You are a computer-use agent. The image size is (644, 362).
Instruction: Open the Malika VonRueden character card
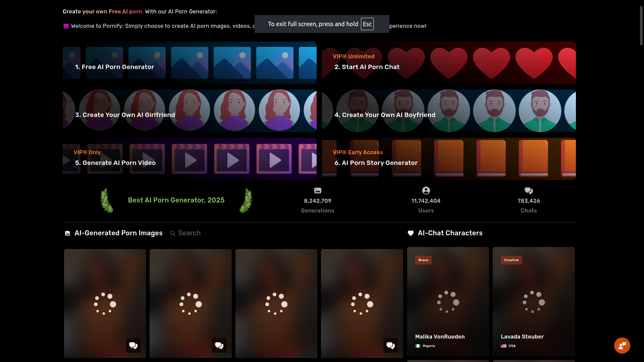(x=448, y=302)
